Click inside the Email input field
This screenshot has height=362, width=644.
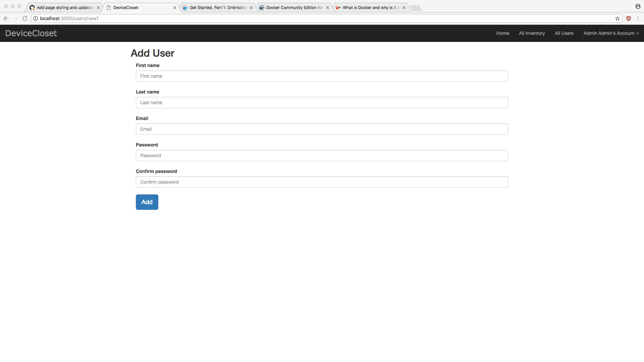point(322,129)
